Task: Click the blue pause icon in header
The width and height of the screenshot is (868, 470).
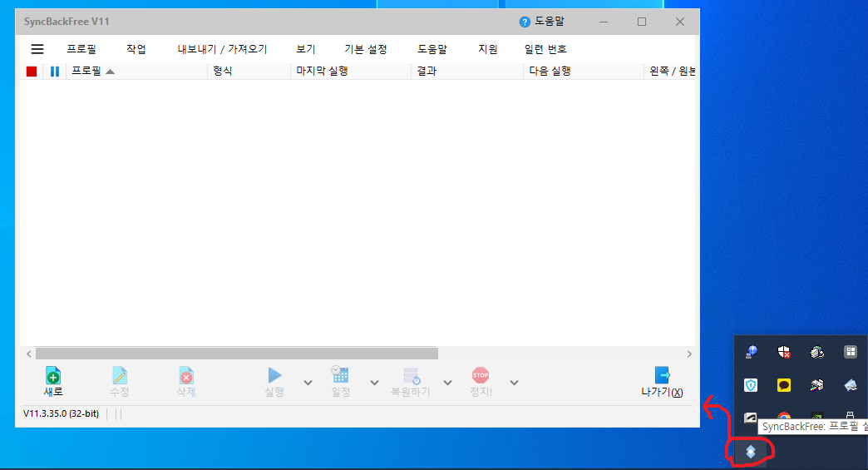Action: [55, 72]
